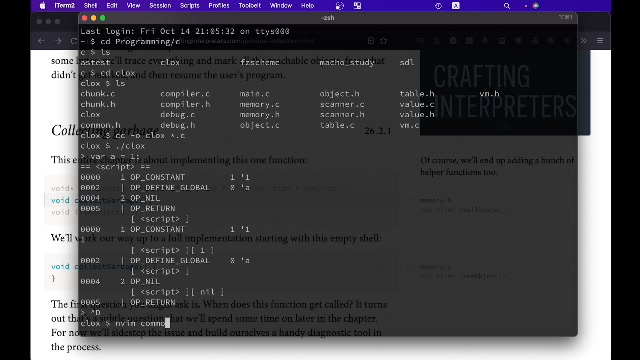The width and height of the screenshot is (640, 360).
Task: Close the iTerm2 terminal window
Action: (84, 18)
